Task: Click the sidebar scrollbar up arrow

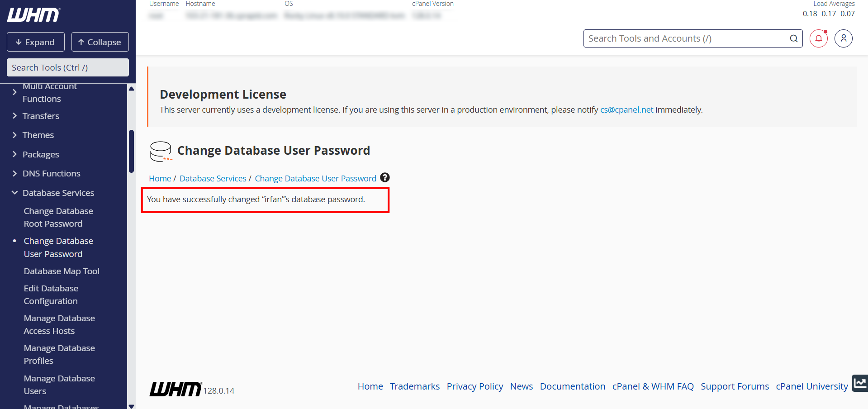Action: click(x=131, y=89)
